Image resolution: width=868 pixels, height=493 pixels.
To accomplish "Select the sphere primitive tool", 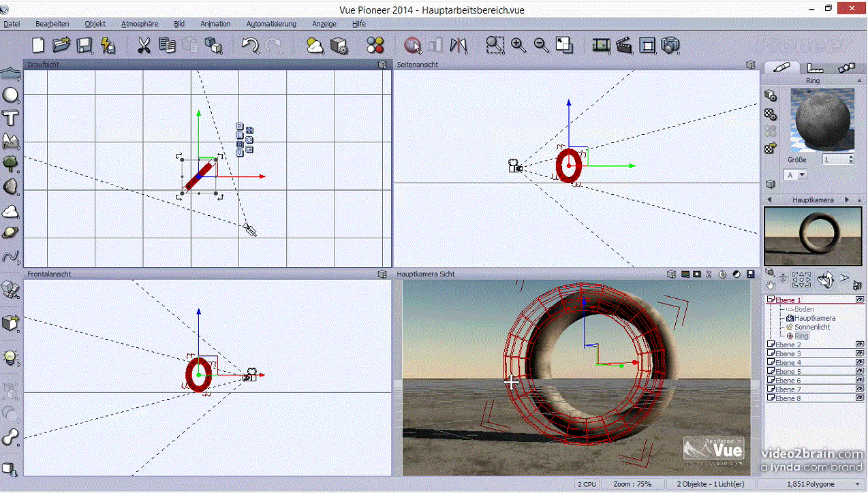I will point(10,95).
